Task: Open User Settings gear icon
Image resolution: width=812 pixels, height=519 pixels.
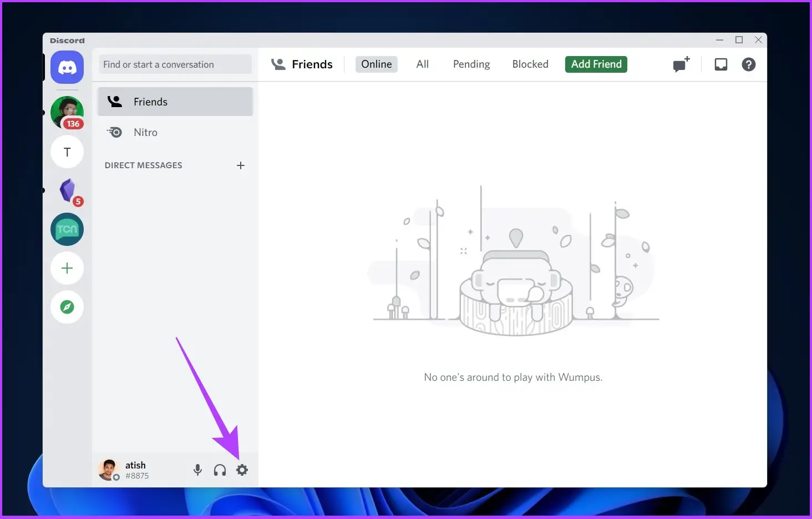Action: [x=242, y=470]
